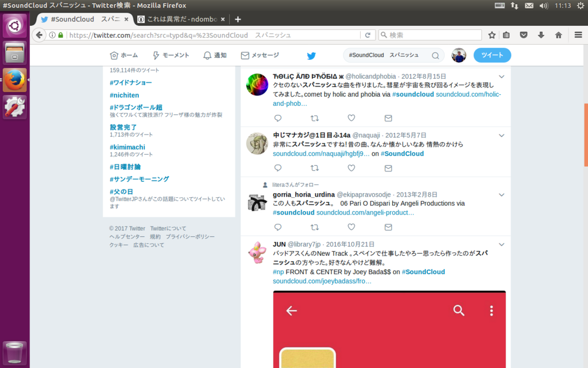Viewport: 588px width, 368px height.
Task: Like holicandphobia's tweet
Action: tap(351, 118)
